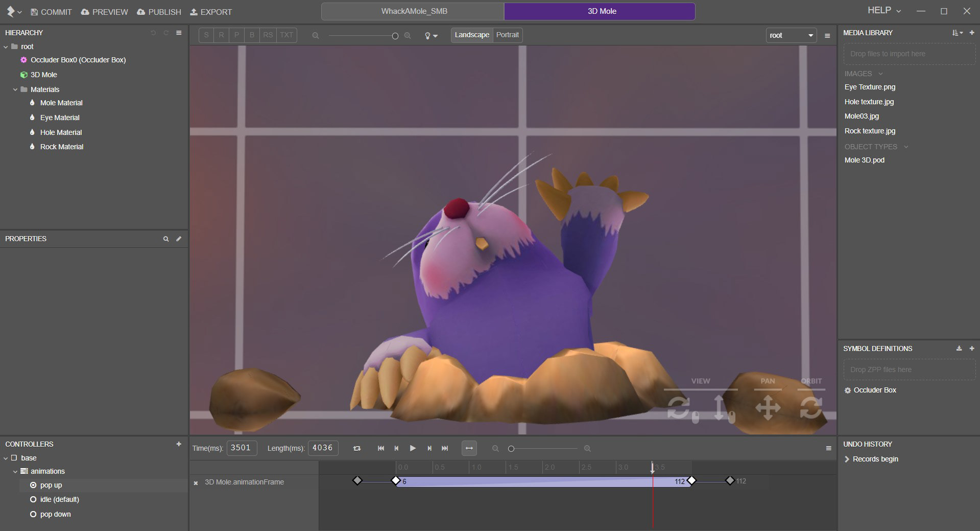Add new item to Media Library
This screenshot has width=980, height=531.
point(972,33)
